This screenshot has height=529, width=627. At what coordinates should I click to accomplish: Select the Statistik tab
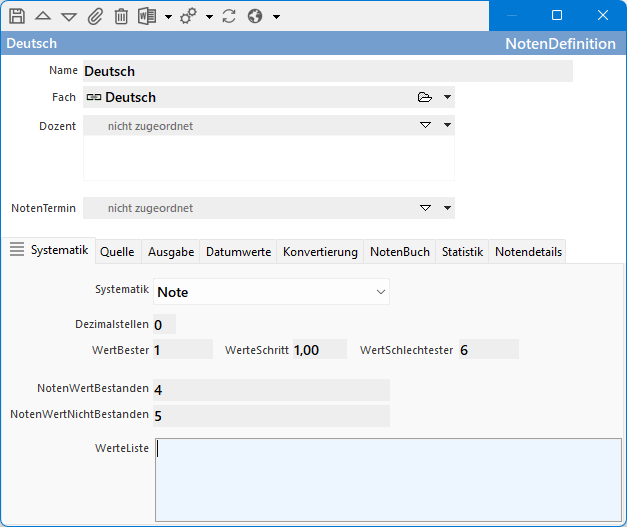tap(462, 252)
